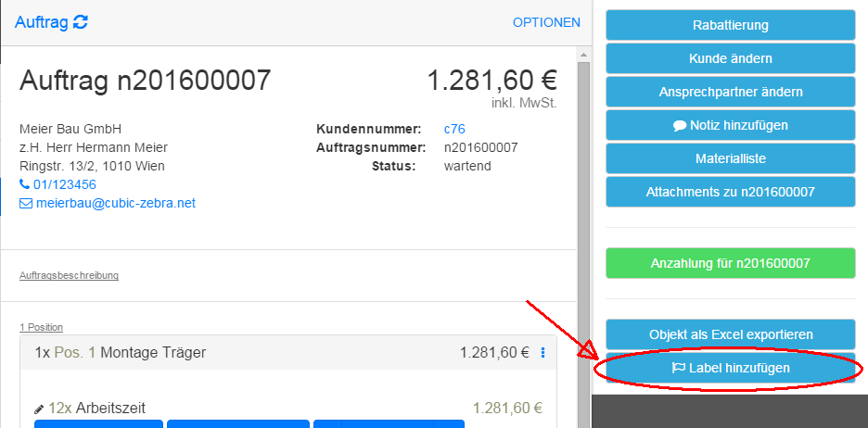
Task: Click the order panel's vertical scrollbar
Action: [583, 232]
